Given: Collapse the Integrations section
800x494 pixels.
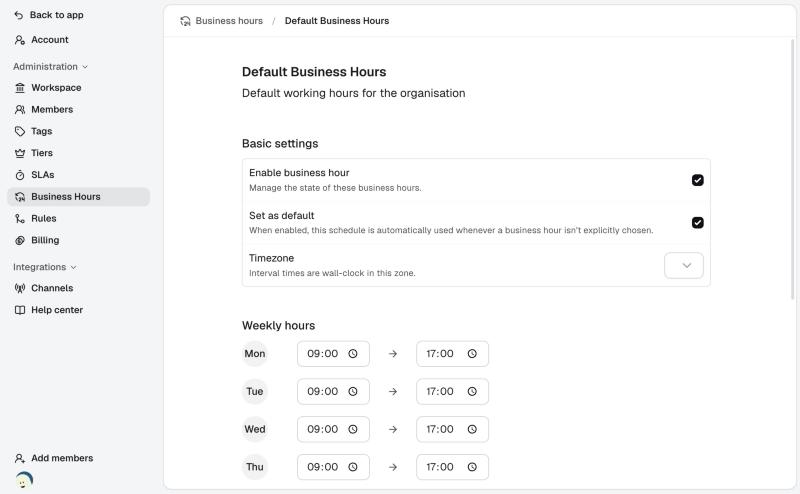Looking at the screenshot, I should (45, 267).
